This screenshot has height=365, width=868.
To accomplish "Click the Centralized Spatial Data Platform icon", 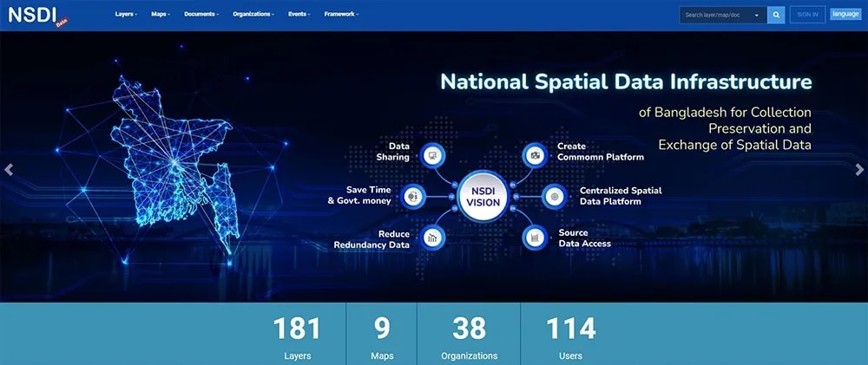I will [555, 196].
